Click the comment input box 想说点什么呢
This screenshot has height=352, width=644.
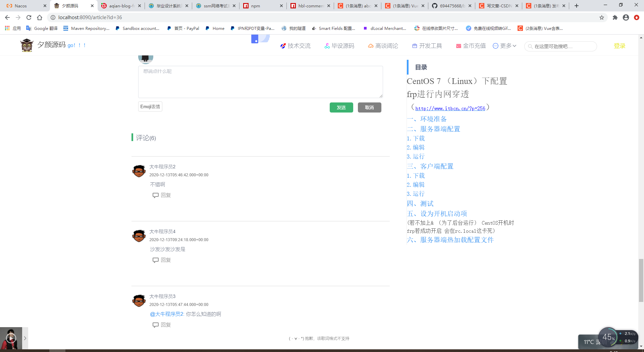[x=260, y=82]
